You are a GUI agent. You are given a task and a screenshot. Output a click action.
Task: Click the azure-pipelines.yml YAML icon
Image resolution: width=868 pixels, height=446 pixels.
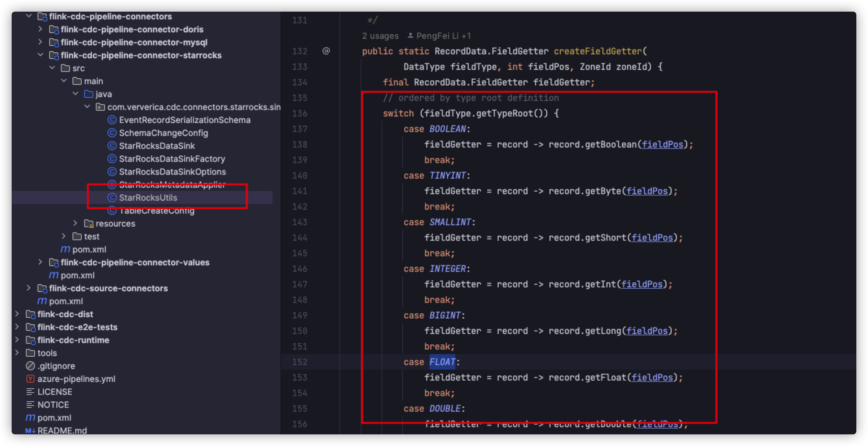click(x=30, y=379)
